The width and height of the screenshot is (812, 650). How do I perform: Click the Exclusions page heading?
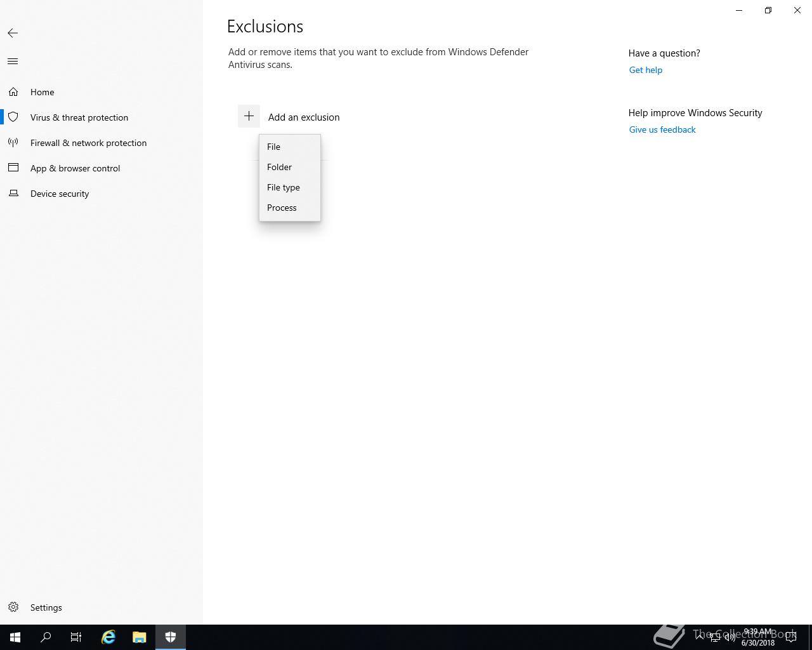tap(265, 26)
